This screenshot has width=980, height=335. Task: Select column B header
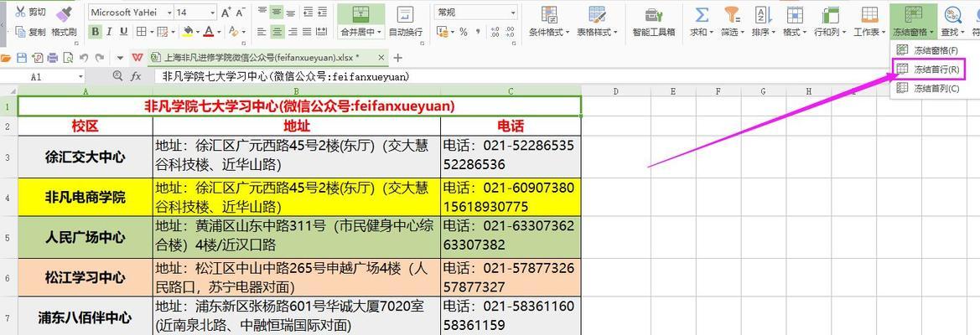pyautogui.click(x=296, y=91)
